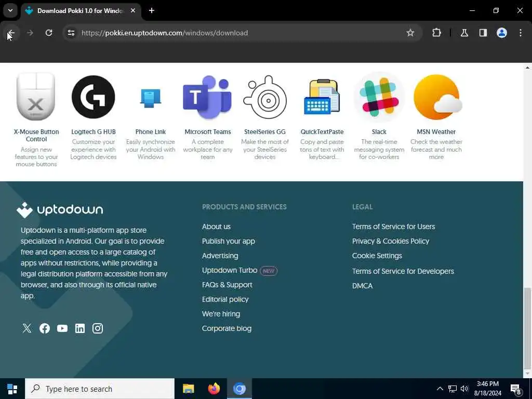532x399 pixels.
Task: View site information icon in address bar
Action: (71, 33)
